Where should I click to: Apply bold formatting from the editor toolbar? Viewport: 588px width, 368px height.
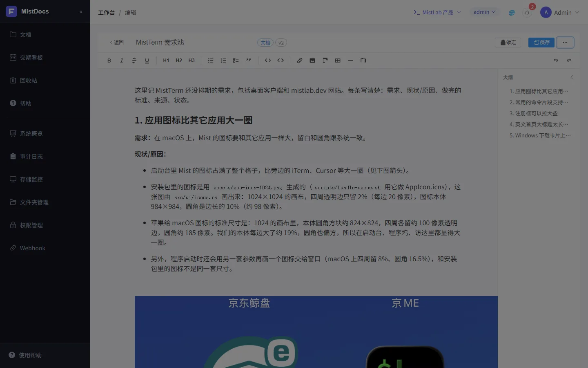pyautogui.click(x=109, y=61)
